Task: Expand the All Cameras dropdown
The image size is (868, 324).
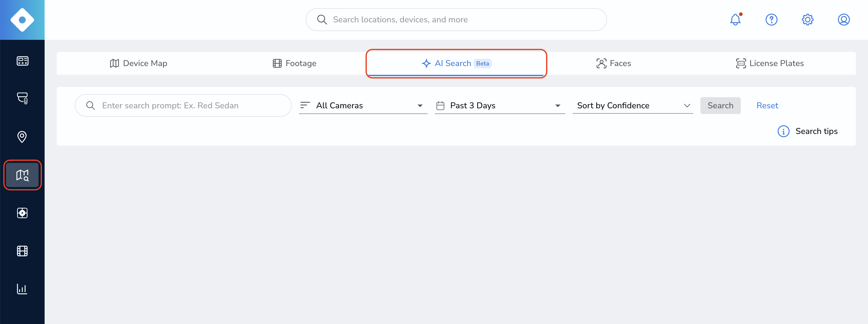Action: 363,106
